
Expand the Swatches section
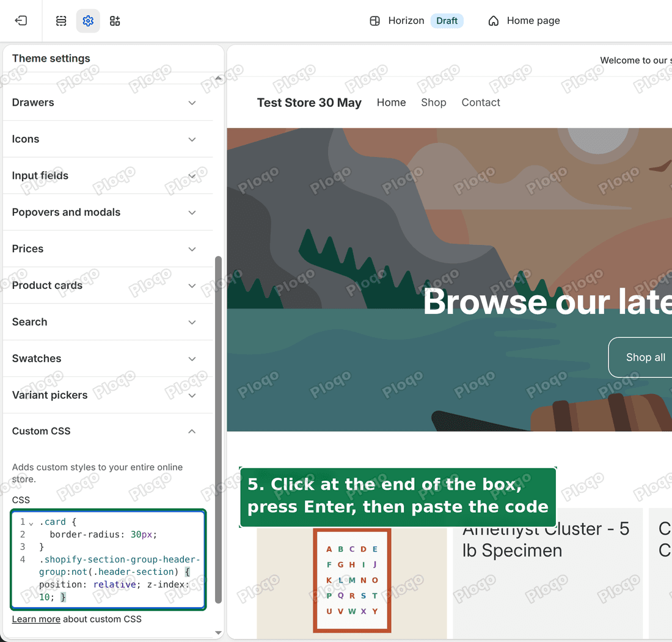(x=108, y=359)
